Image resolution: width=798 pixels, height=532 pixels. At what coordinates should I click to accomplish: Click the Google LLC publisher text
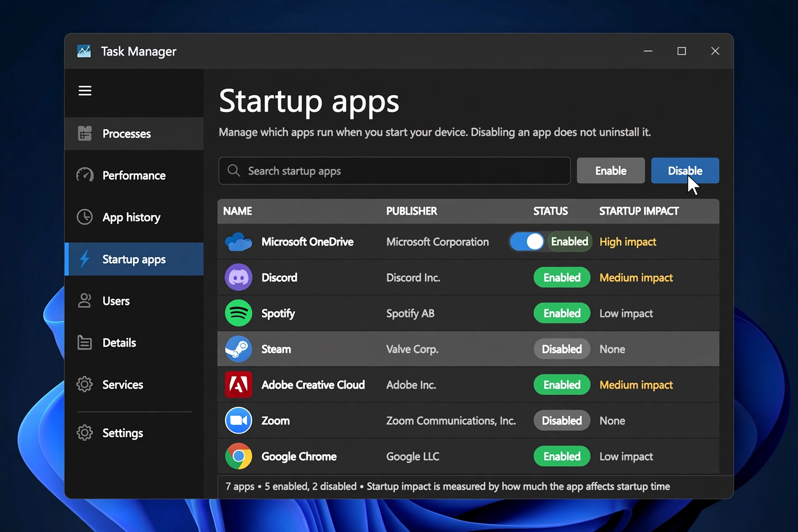point(413,456)
